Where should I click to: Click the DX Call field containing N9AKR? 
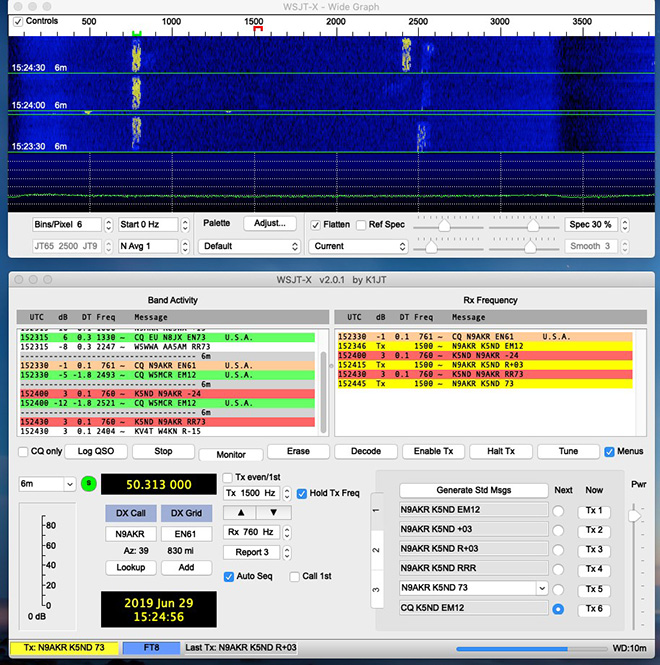pyautogui.click(x=131, y=534)
